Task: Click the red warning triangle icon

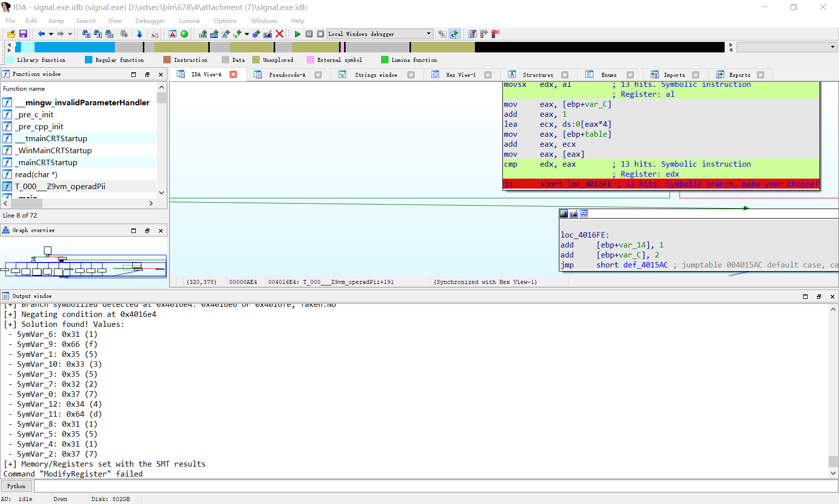Action: [172, 34]
